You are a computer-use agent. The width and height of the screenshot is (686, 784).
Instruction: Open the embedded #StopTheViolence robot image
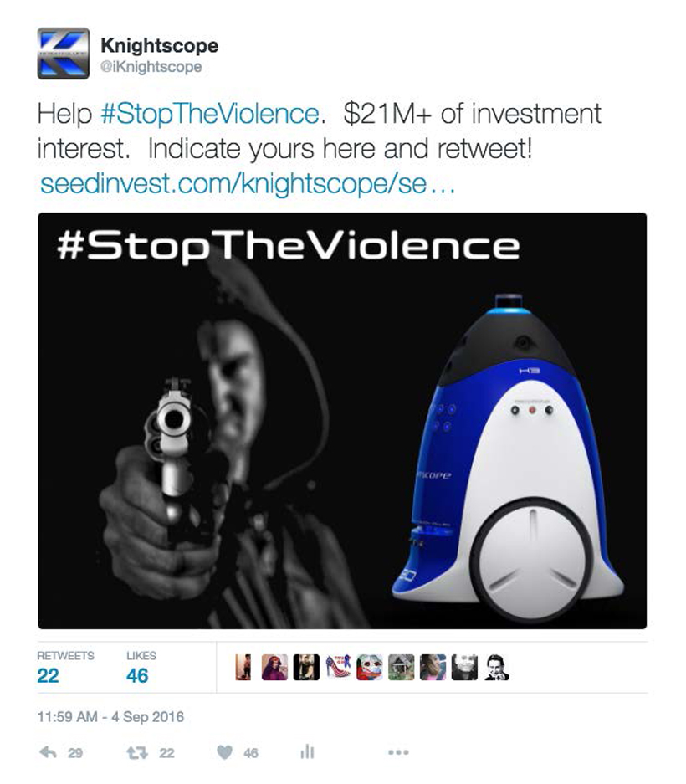pos(342,421)
